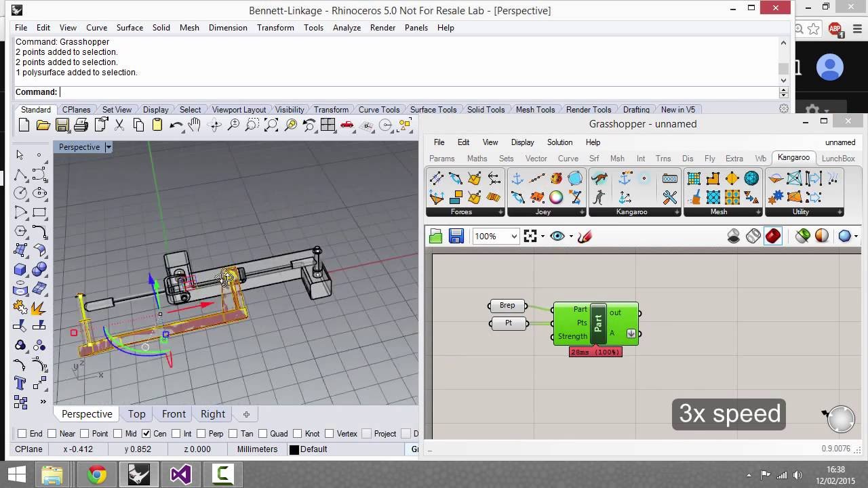Viewport: 868px width, 488px height.
Task: Click the Millimeters units status field
Action: (257, 449)
